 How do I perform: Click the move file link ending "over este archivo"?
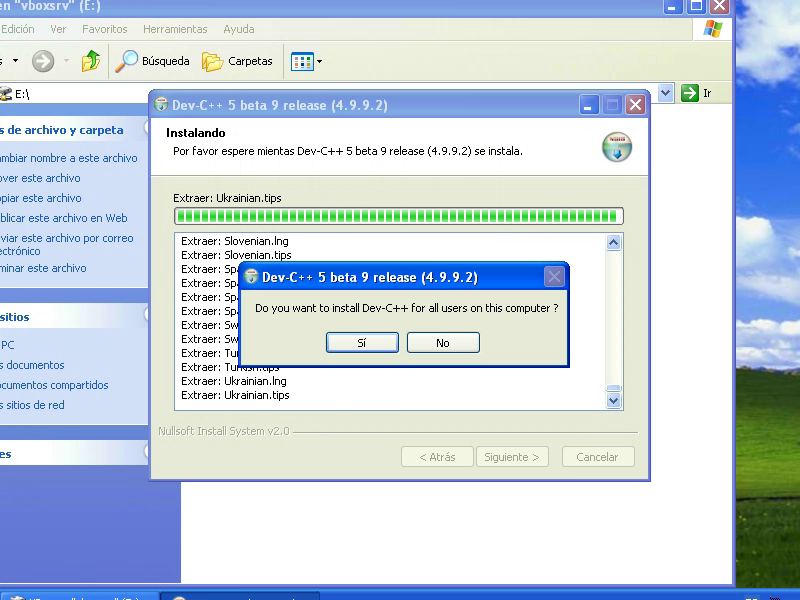(40, 178)
